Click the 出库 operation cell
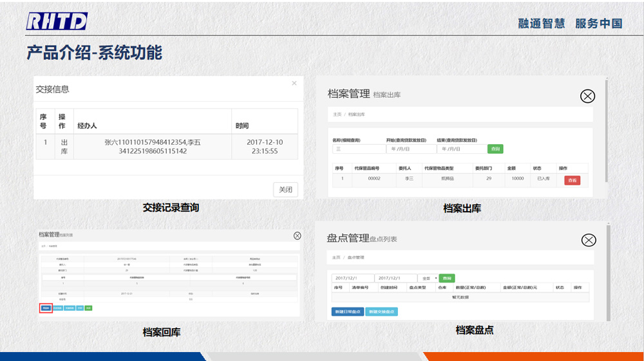The height and width of the screenshot is (361, 644). click(64, 147)
